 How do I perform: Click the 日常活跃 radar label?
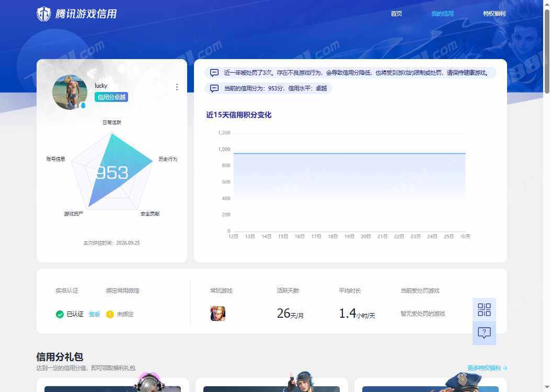point(112,122)
